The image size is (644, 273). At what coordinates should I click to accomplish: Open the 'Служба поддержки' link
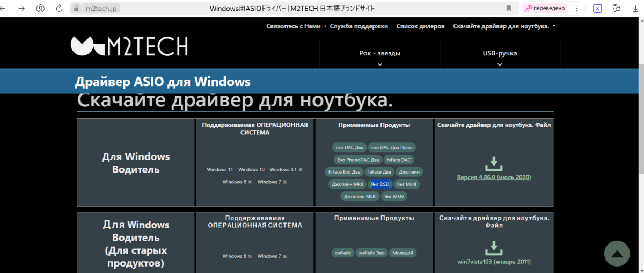tap(358, 26)
